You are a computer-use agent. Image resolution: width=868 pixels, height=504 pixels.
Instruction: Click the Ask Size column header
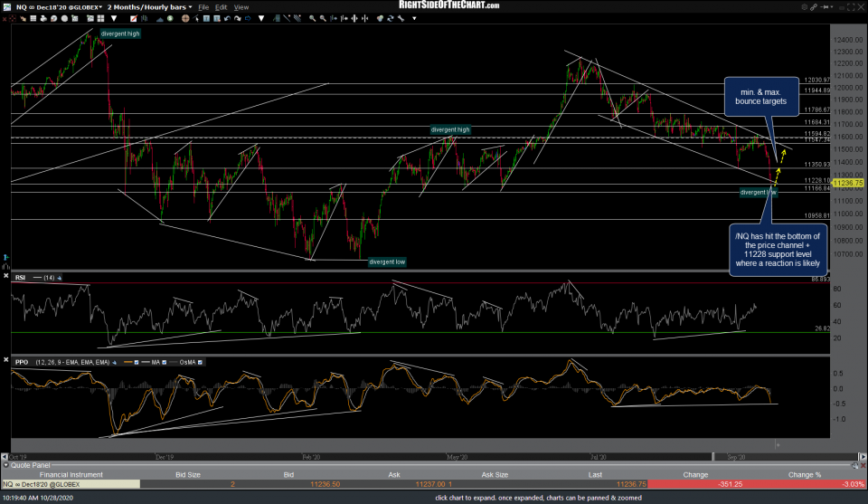(495, 475)
